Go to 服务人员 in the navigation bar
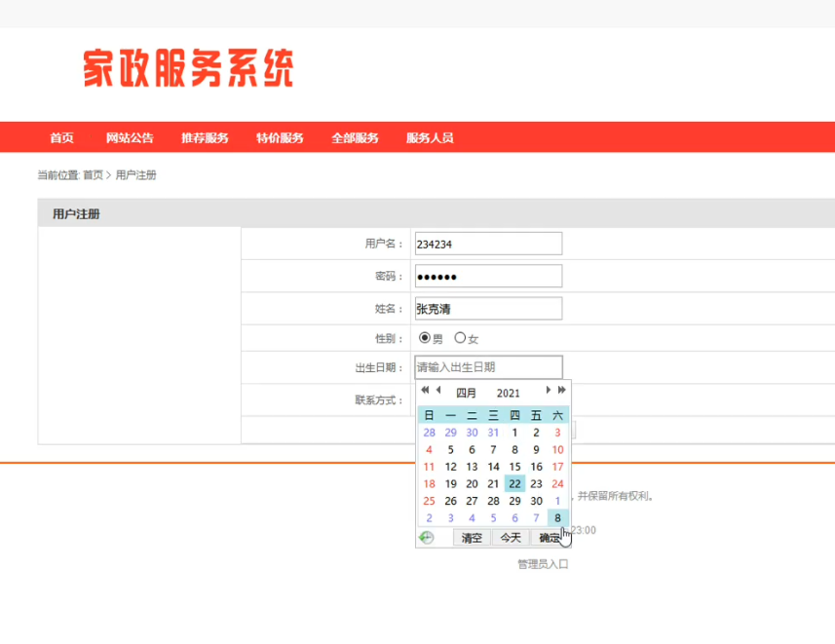The height and width of the screenshot is (644, 835). (x=430, y=138)
